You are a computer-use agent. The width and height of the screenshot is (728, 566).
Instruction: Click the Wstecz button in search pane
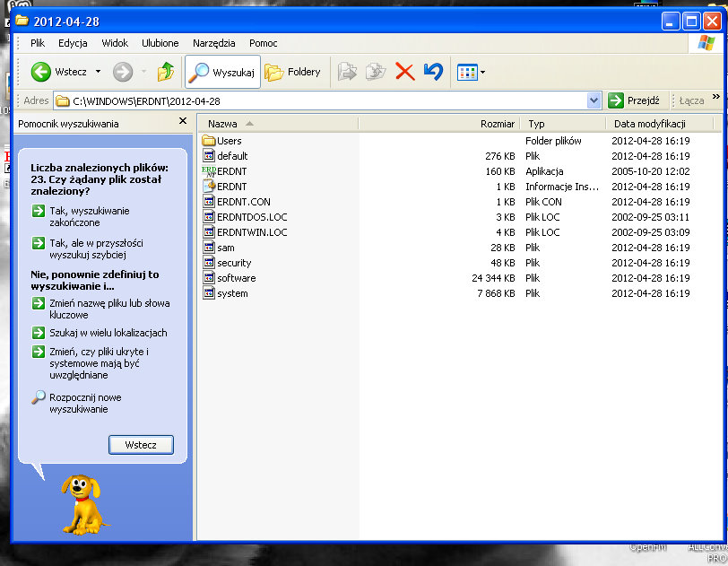pos(141,445)
